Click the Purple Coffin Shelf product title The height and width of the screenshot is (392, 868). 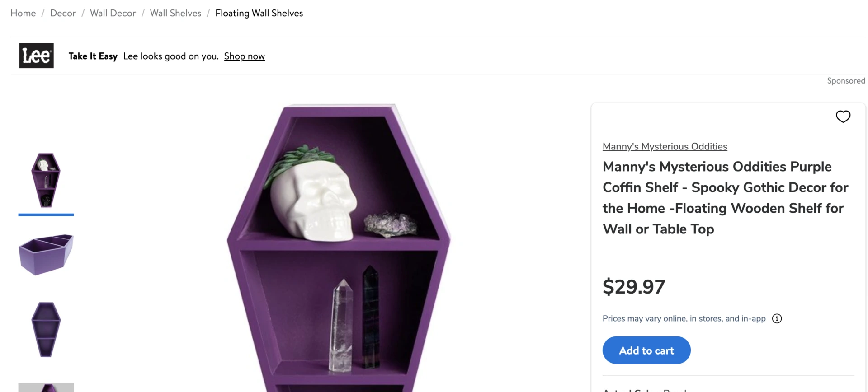tap(725, 198)
